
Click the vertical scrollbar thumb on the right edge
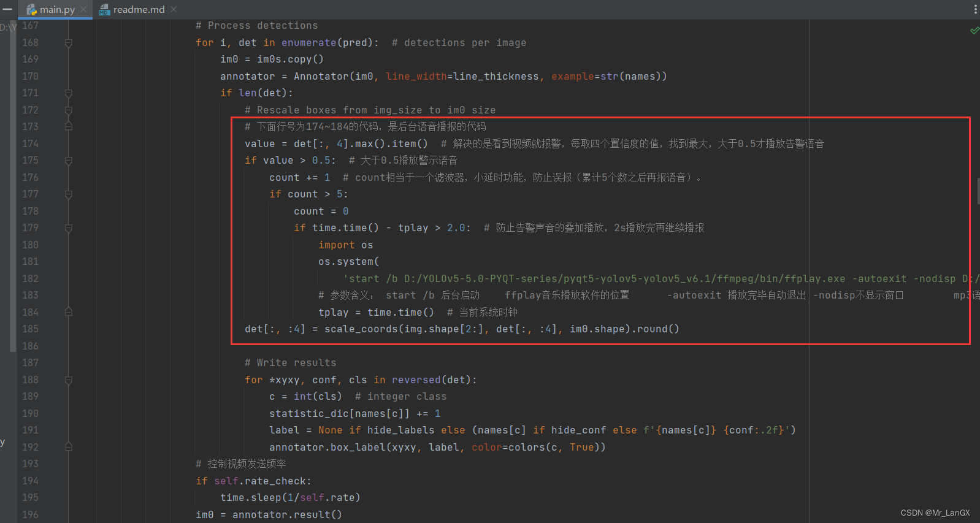click(x=978, y=191)
